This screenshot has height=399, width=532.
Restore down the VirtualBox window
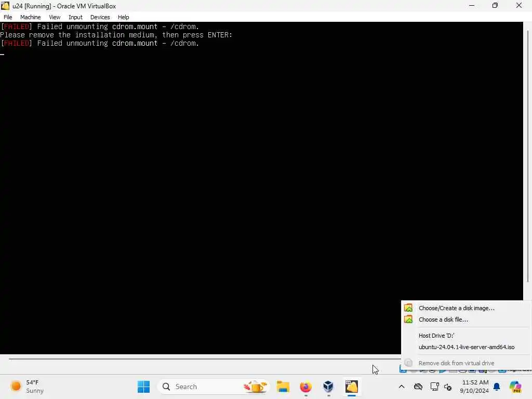click(x=495, y=6)
